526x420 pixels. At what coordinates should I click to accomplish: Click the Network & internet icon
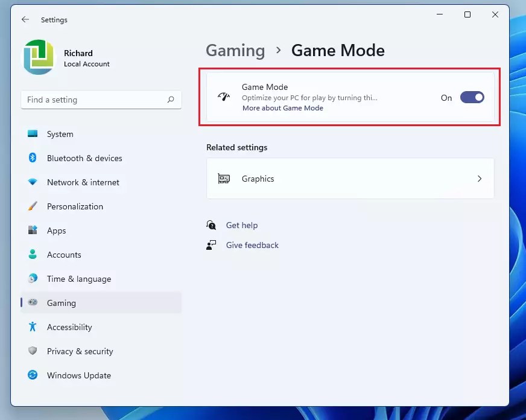click(x=32, y=182)
